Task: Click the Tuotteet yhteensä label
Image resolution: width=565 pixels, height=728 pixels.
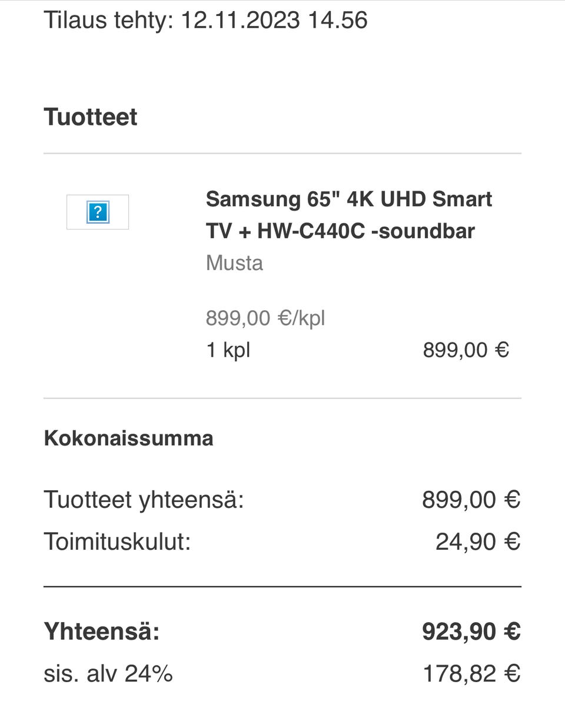Action: [x=144, y=500]
